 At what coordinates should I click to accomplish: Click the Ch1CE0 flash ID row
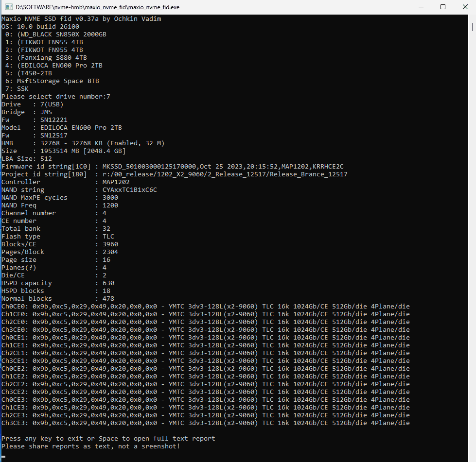pyautogui.click(x=206, y=314)
